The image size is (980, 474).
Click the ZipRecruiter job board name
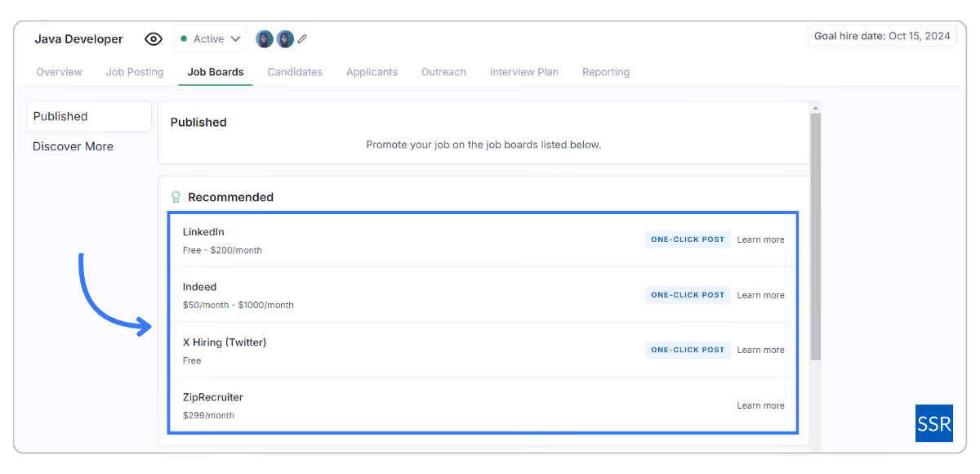click(213, 397)
